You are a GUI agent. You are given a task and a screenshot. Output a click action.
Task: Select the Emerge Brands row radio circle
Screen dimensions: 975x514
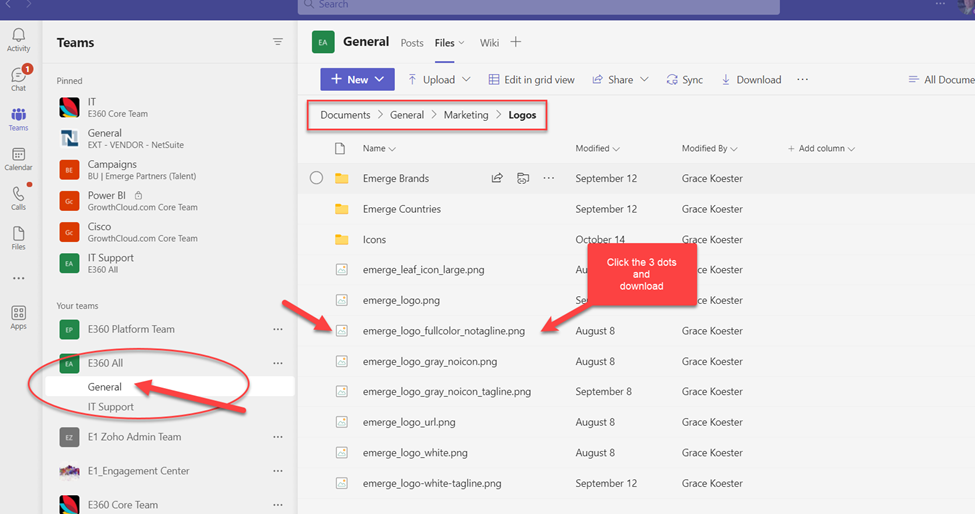317,178
